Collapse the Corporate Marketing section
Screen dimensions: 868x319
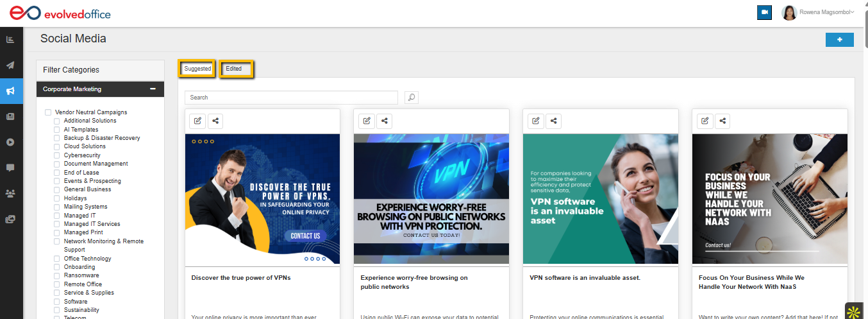153,89
